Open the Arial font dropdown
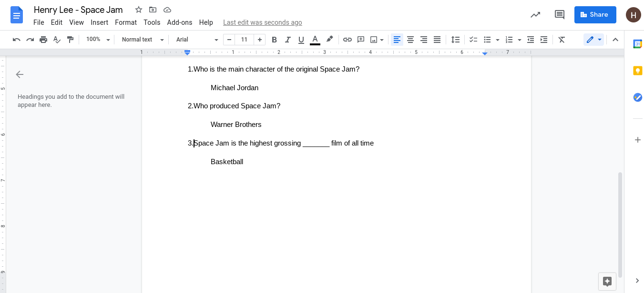Image resolution: width=644 pixels, height=293 pixels. point(197,40)
